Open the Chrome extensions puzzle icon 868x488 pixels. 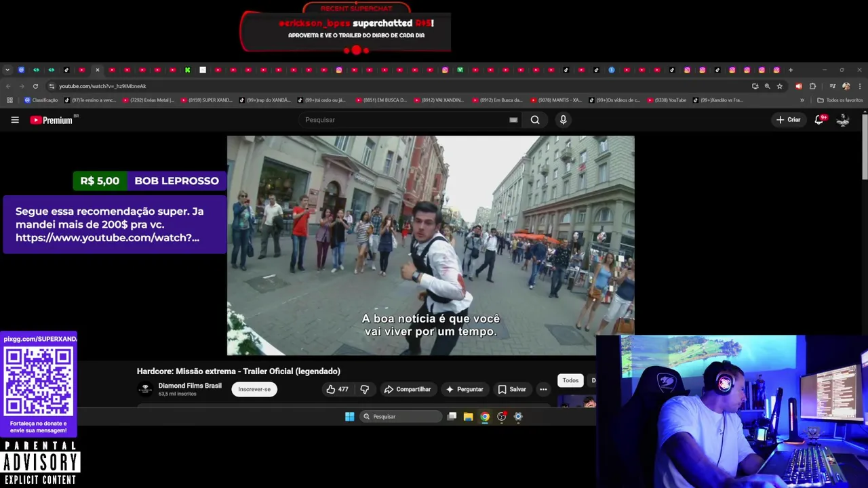(x=812, y=86)
